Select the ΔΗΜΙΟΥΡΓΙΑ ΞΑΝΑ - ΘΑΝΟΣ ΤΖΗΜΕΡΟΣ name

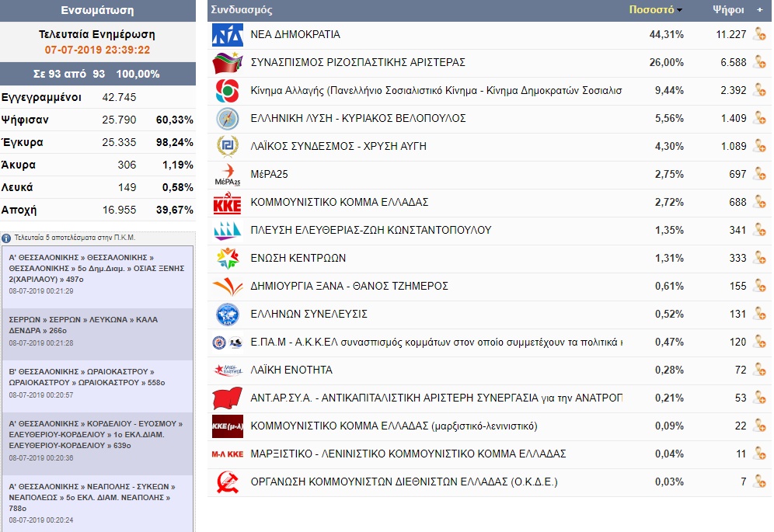click(350, 287)
